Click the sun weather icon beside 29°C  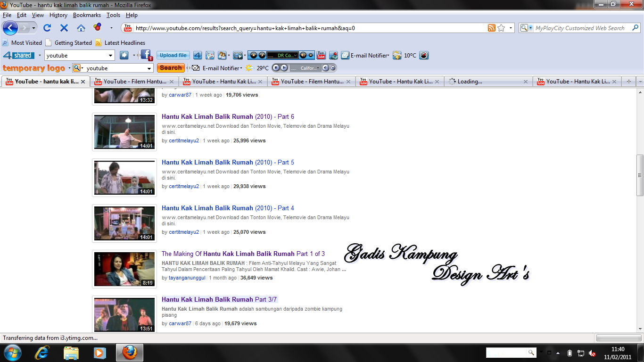pos(249,68)
